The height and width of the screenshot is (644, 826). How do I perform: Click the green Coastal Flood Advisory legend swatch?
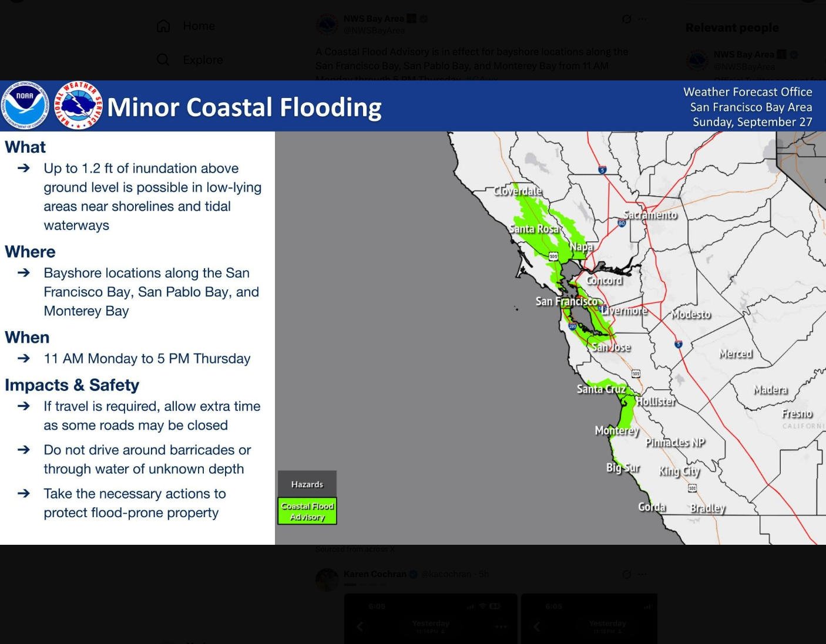[x=307, y=511]
